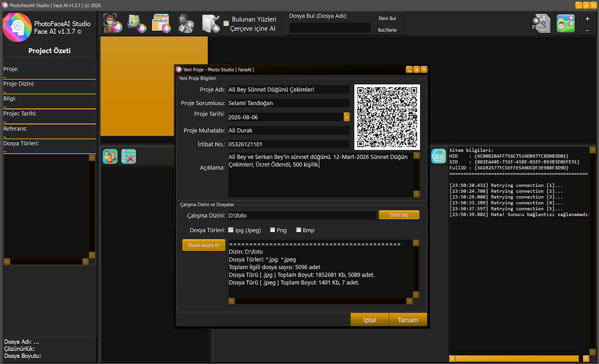Click the log panel scrollbar up arrow
This screenshot has height=364, width=599.
[x=593, y=150]
